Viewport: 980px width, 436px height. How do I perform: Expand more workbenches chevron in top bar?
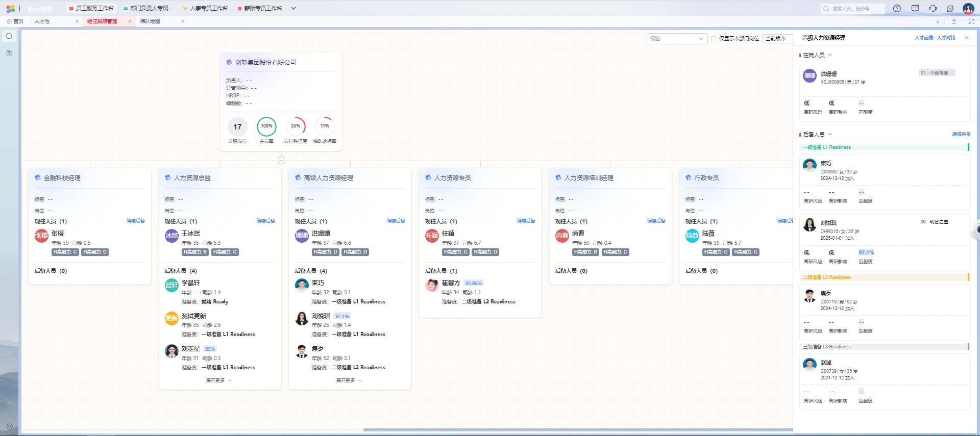click(293, 8)
